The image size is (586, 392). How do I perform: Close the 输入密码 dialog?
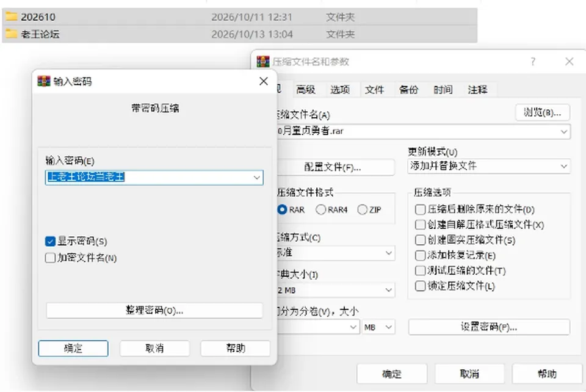(264, 81)
